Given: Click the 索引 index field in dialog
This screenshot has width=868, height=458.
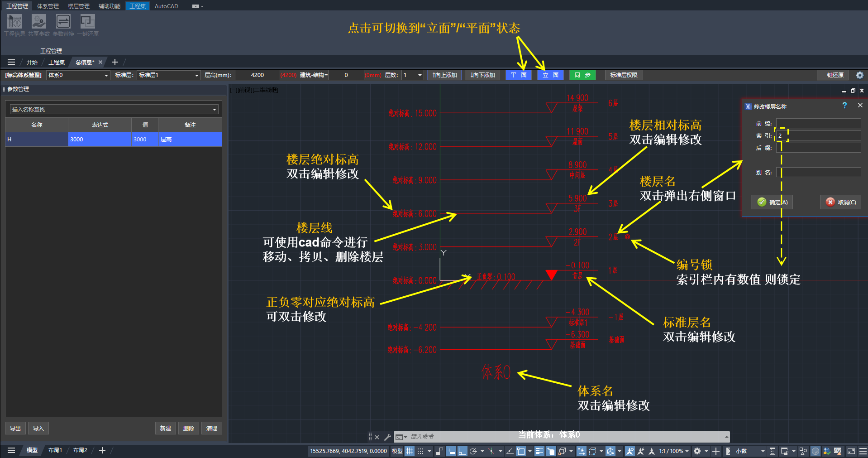Looking at the screenshot, I should point(818,135).
